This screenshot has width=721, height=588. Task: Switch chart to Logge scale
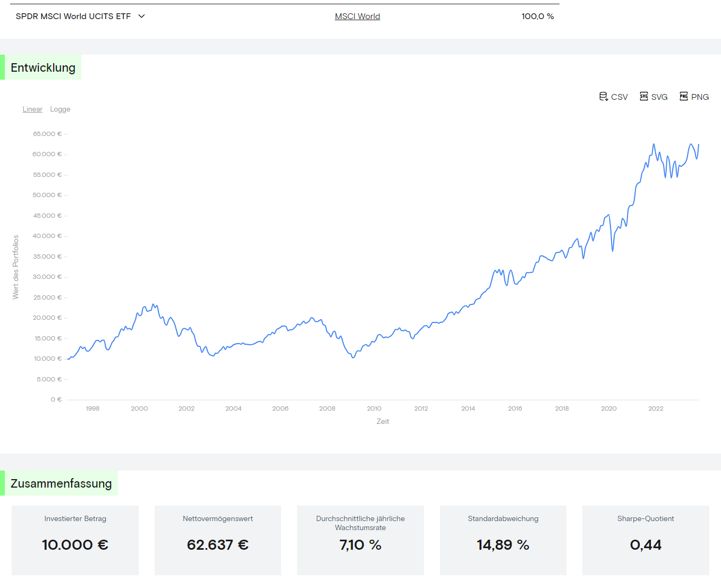(60, 109)
